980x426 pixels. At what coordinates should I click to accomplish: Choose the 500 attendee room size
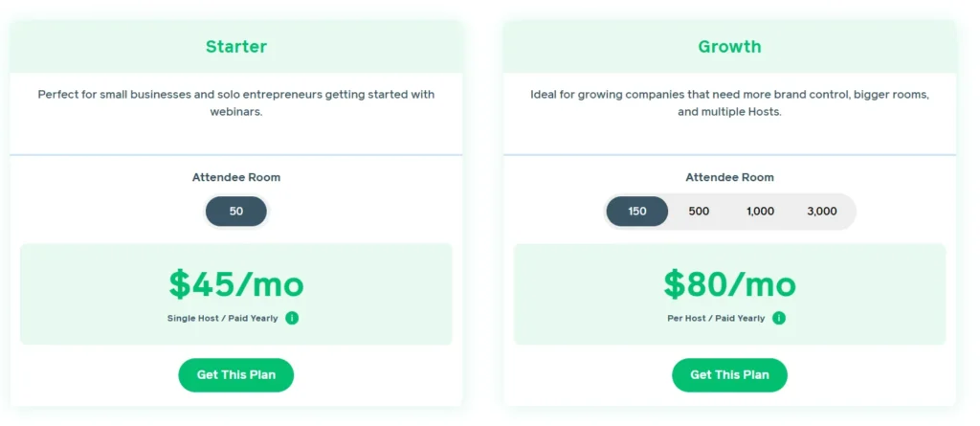(699, 212)
